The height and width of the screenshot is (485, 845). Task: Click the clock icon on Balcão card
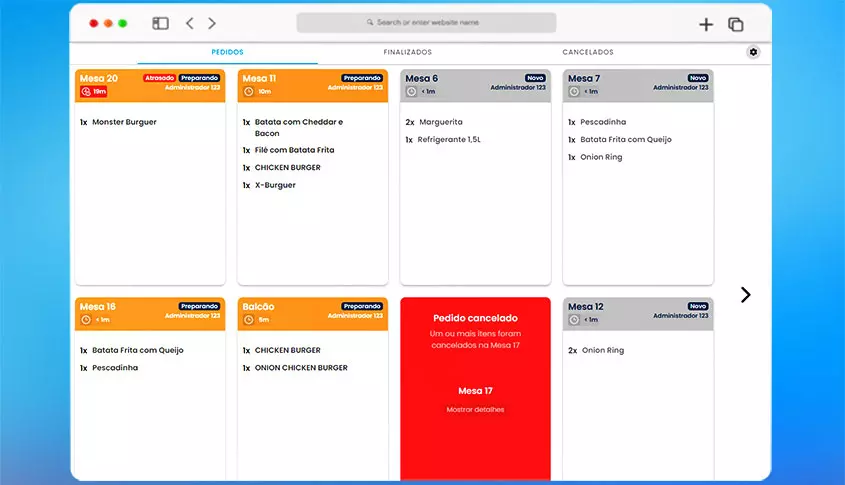pyautogui.click(x=248, y=320)
